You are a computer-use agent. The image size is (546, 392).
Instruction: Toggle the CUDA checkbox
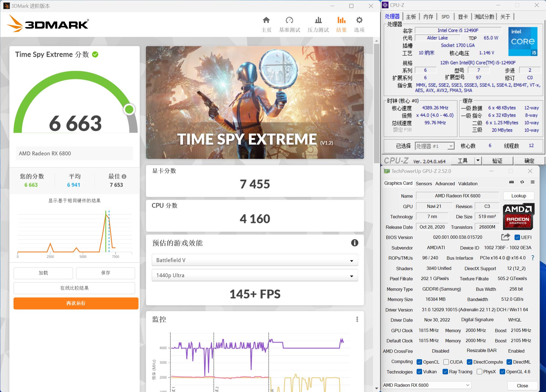[446, 362]
